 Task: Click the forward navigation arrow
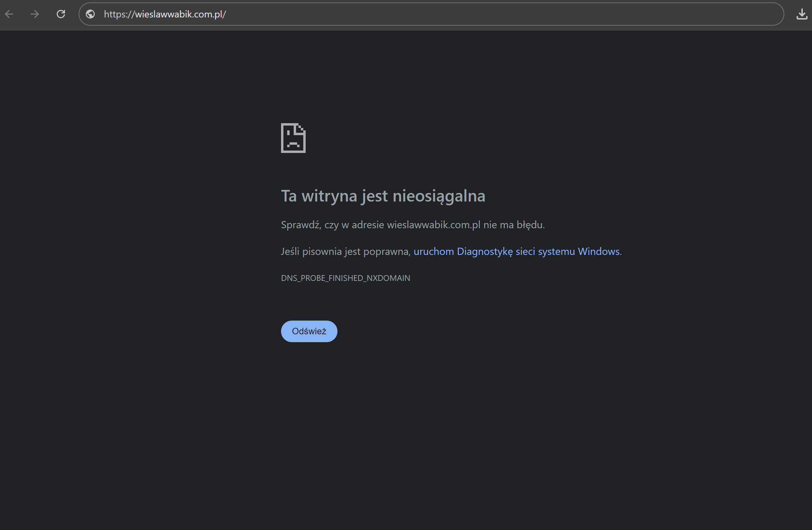coord(35,14)
